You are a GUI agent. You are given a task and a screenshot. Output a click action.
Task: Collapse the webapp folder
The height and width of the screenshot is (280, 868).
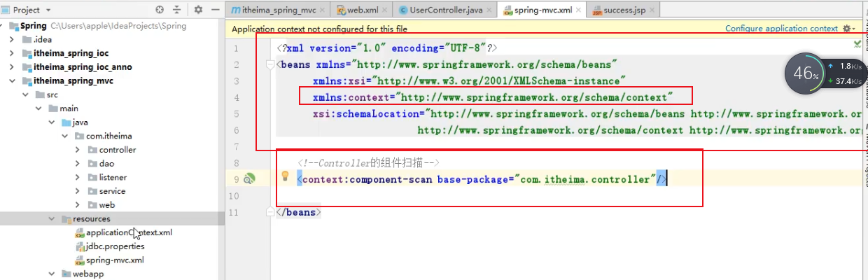point(51,274)
